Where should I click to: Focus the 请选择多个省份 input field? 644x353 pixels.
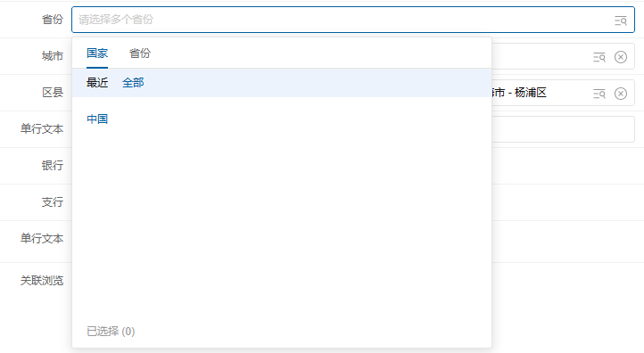click(343, 20)
